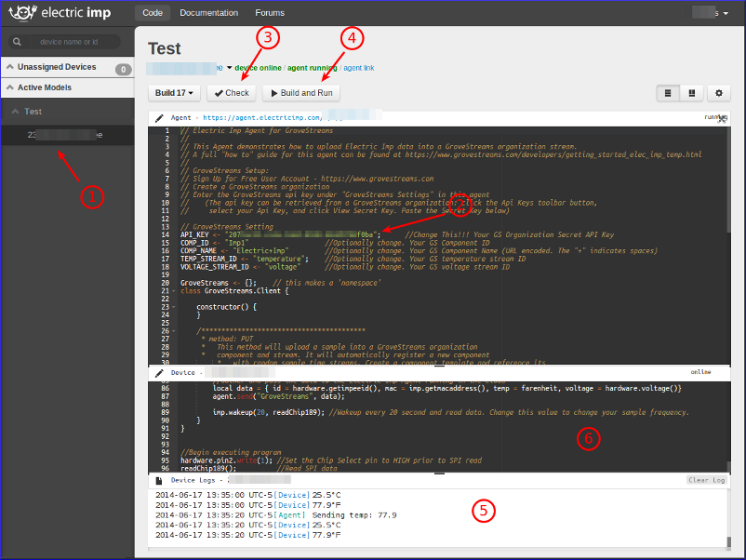Go to the Forums tab

(x=270, y=13)
